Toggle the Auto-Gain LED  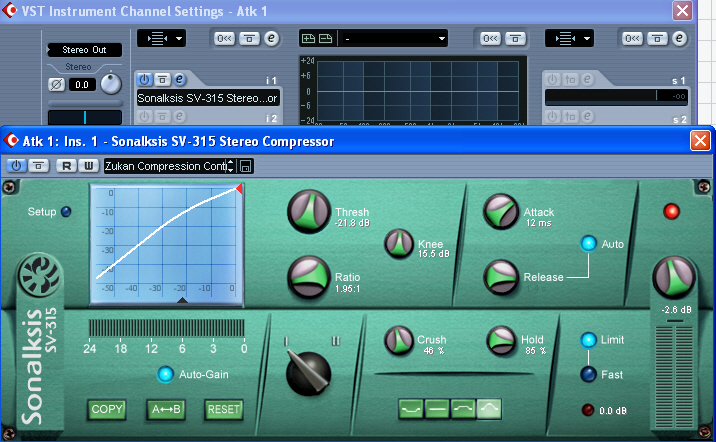pyautogui.click(x=165, y=374)
